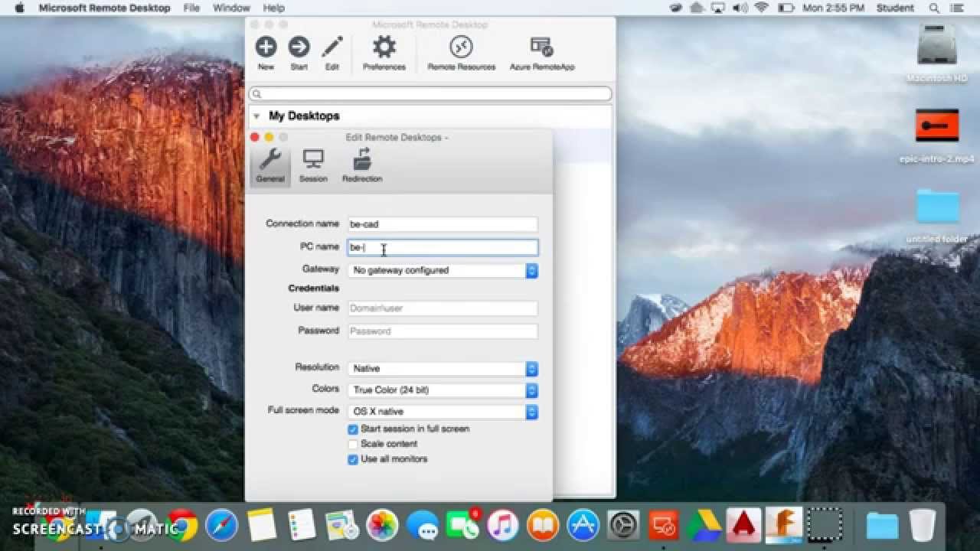The width and height of the screenshot is (980, 551).
Task: Click the Student user menu
Action: click(x=895, y=8)
